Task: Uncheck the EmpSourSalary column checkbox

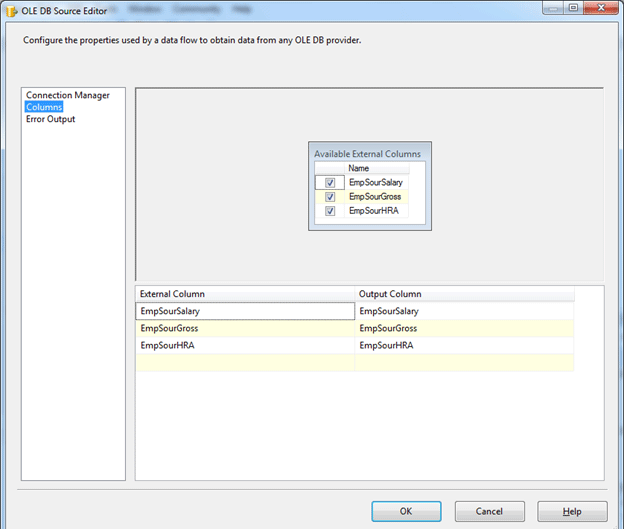Action: click(x=330, y=183)
